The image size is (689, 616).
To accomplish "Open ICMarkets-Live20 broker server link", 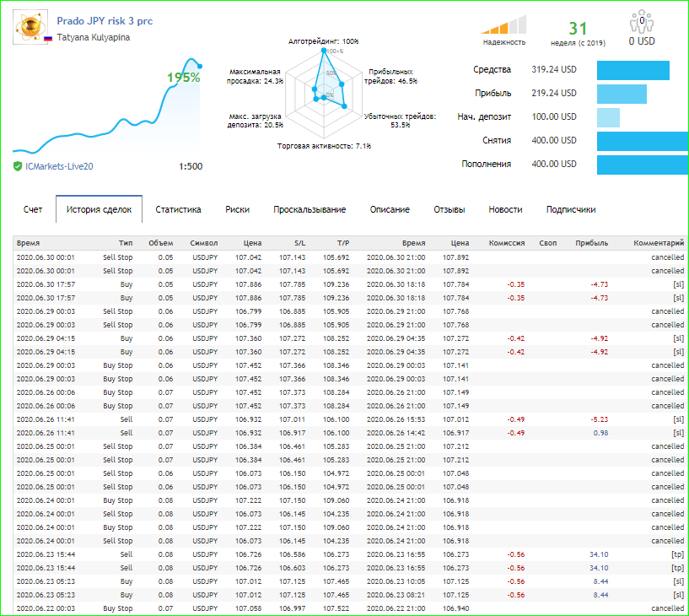I will pyautogui.click(x=59, y=166).
